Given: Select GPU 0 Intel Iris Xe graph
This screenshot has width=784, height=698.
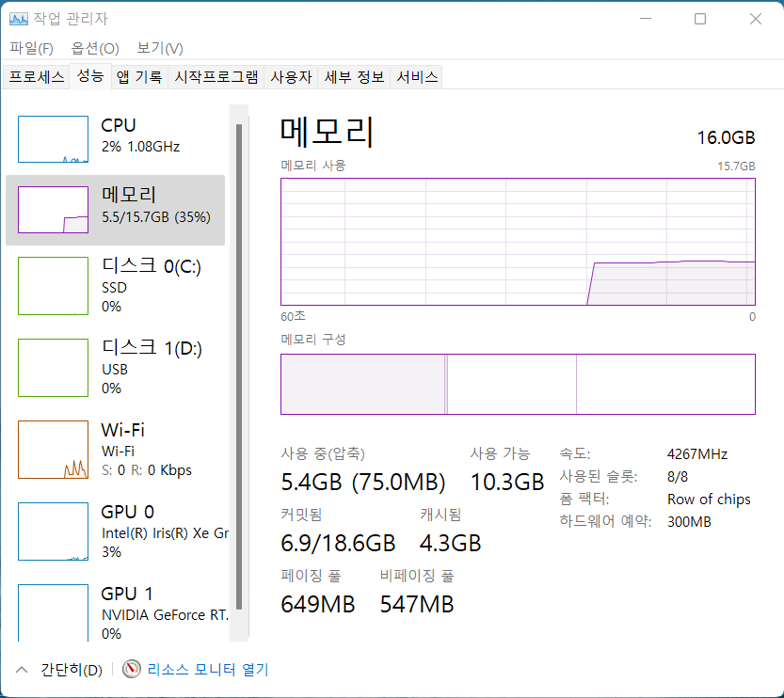Looking at the screenshot, I should point(53,531).
